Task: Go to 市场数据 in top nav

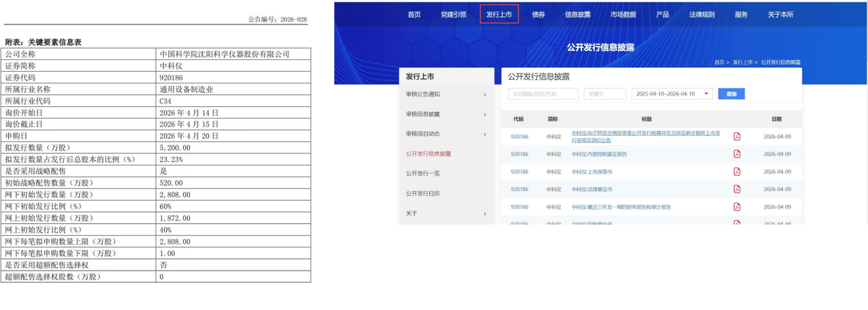Action: click(623, 14)
